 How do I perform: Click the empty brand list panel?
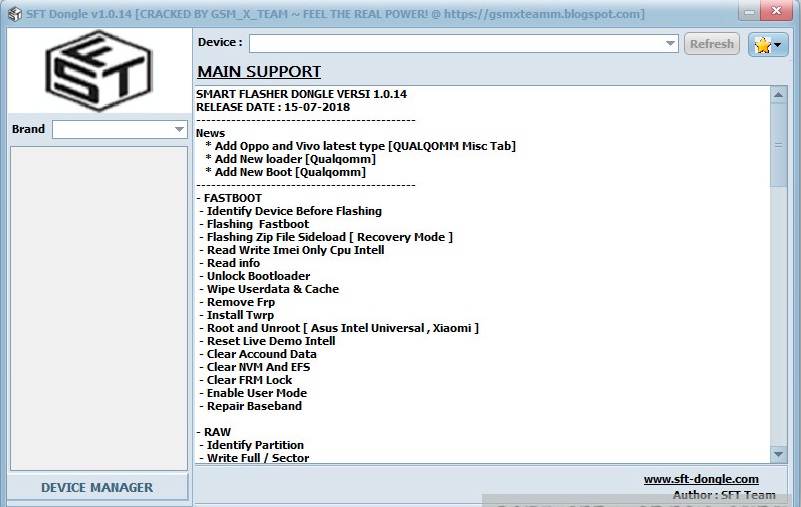coord(99,309)
